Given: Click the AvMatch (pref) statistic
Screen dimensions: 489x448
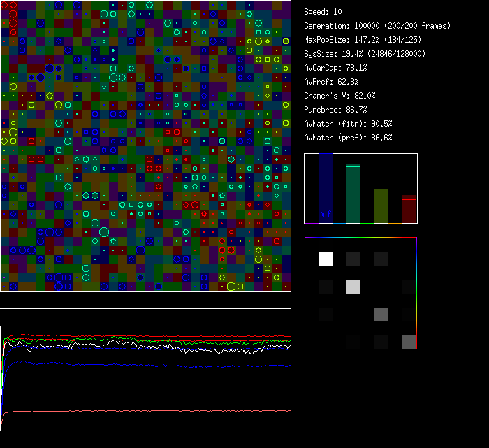Looking at the screenshot, I should point(349,138).
